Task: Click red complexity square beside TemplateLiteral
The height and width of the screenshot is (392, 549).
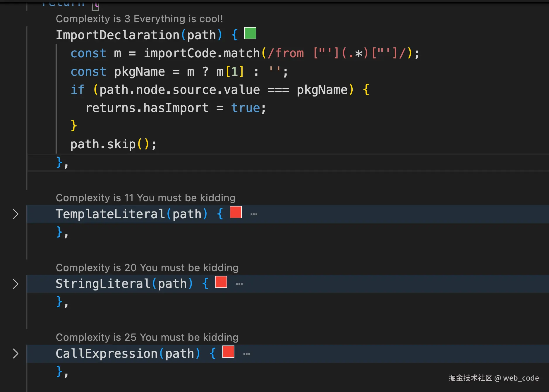Action: click(x=236, y=212)
